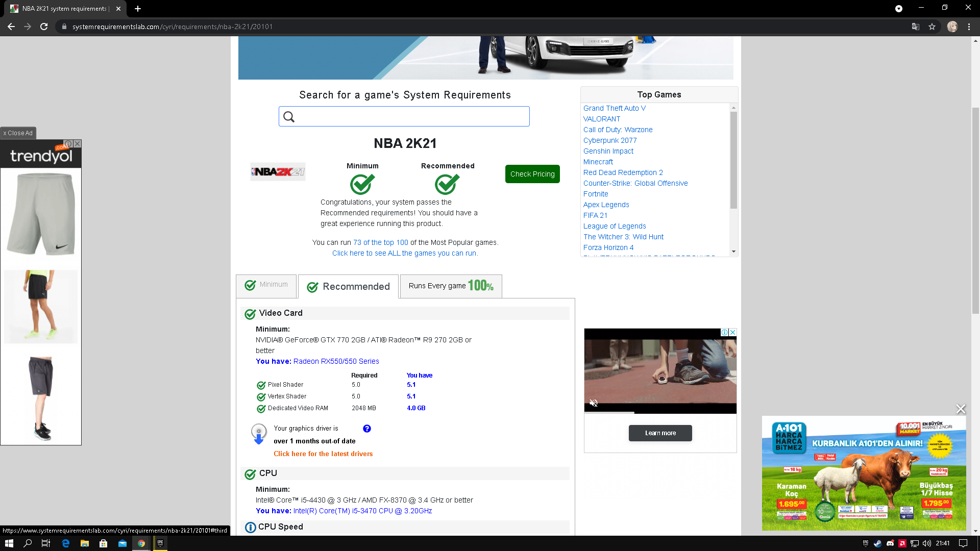This screenshot has width=980, height=551.
Task: Reload the page with refresh icon
Action: pos(44,27)
